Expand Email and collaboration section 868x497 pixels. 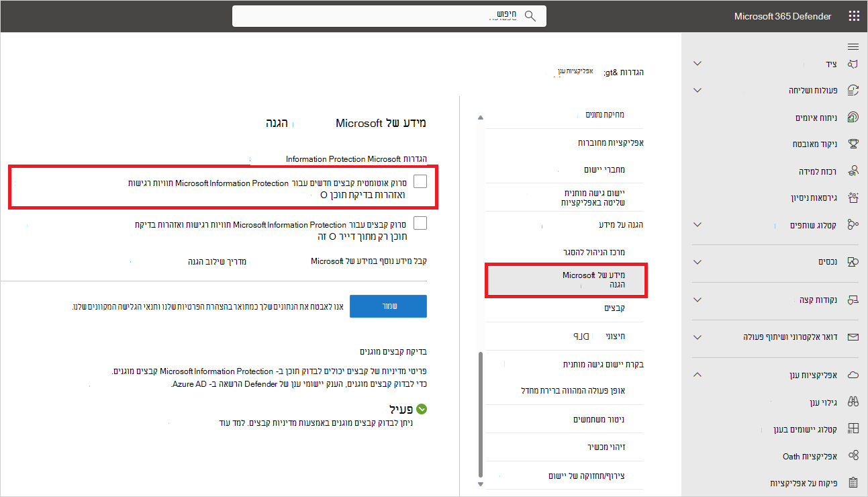697,338
